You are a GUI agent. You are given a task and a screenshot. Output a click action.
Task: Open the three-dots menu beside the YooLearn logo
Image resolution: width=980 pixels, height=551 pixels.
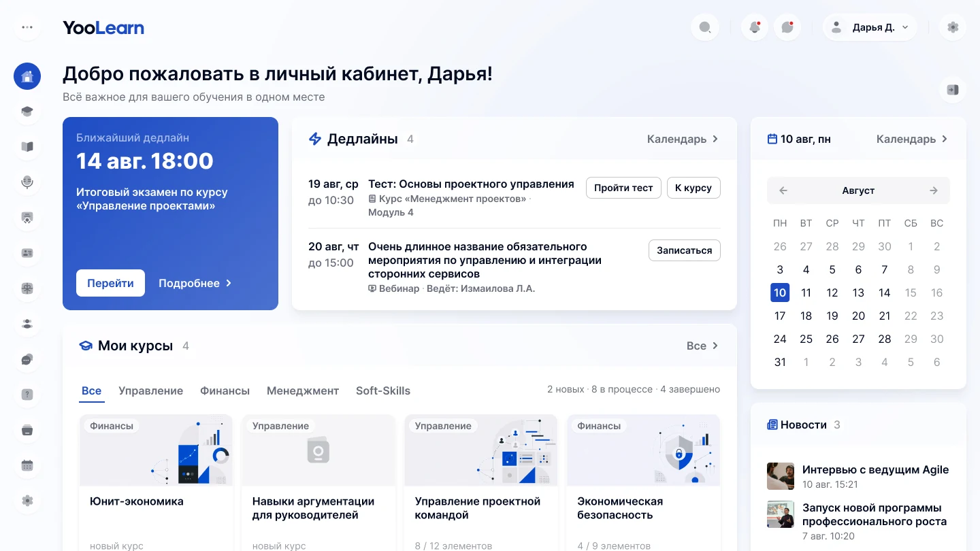point(27,28)
